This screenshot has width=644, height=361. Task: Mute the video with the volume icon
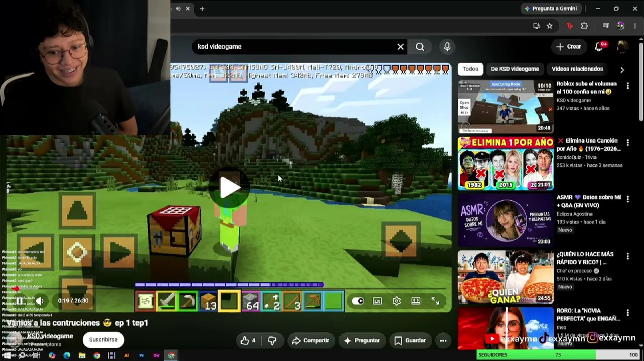39,301
